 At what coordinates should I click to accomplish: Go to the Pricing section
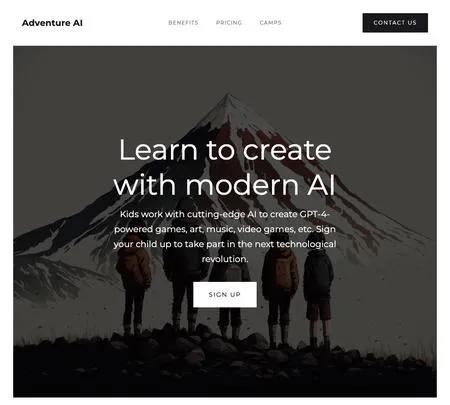click(x=229, y=23)
